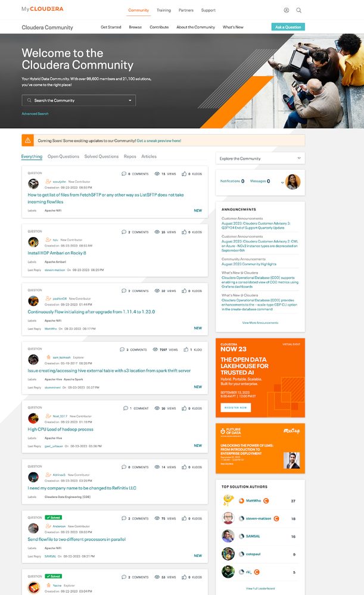Open the Support navigation item
This screenshot has height=595, width=364.
click(209, 10)
